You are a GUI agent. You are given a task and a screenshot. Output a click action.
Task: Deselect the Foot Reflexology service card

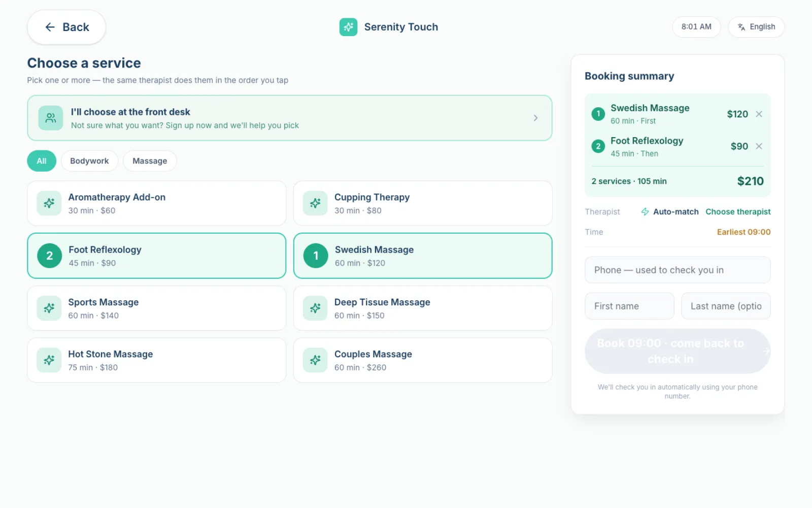point(157,256)
